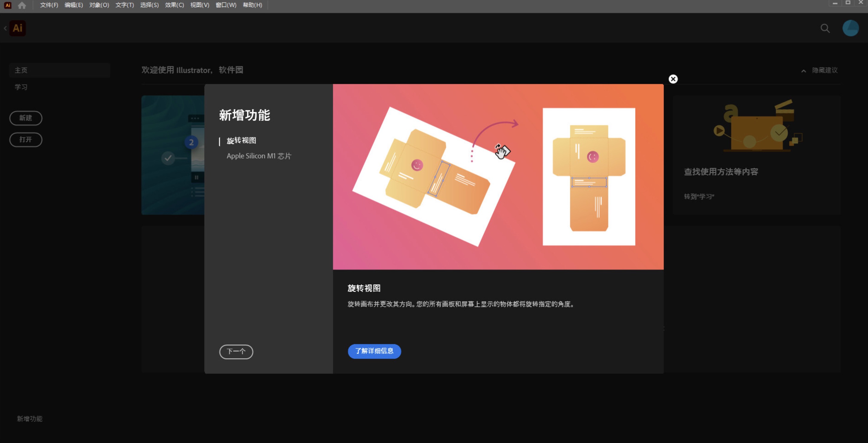Close the 新增功能 dialog with the X icon
The height and width of the screenshot is (443, 868).
(673, 79)
